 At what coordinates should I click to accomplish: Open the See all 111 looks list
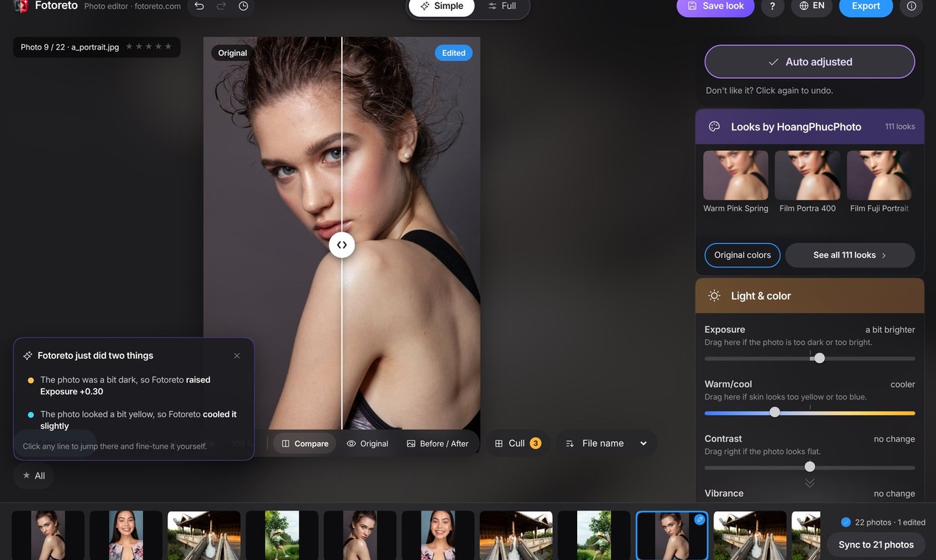pyautogui.click(x=850, y=255)
